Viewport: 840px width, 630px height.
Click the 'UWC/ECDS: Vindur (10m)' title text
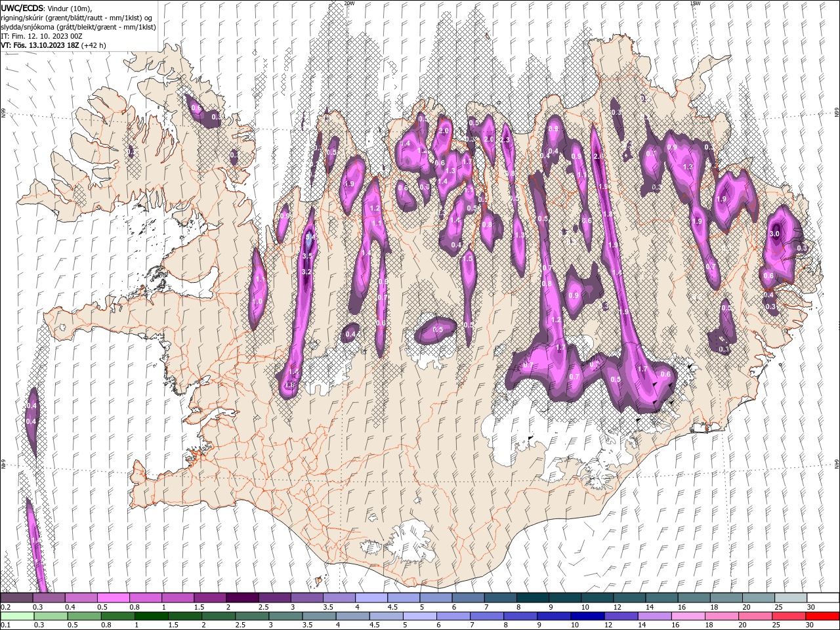[47, 8]
